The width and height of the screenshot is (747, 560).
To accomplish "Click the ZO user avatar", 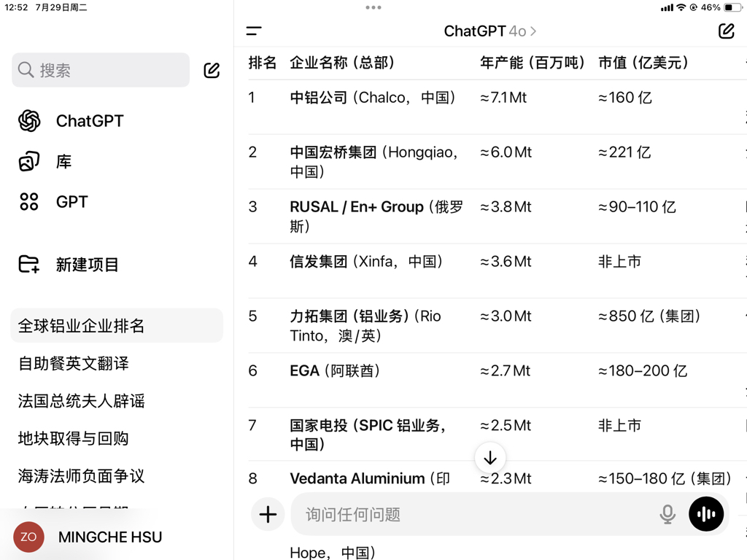I will (x=28, y=537).
